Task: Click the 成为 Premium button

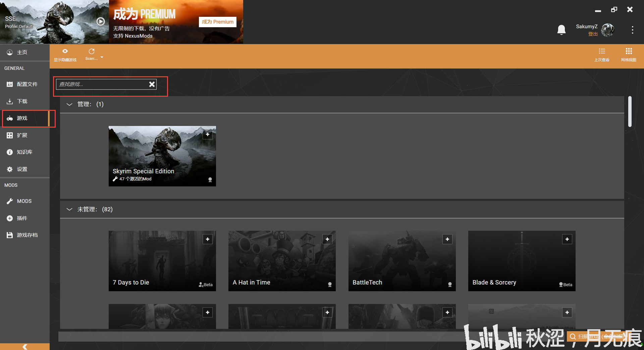Action: point(218,22)
